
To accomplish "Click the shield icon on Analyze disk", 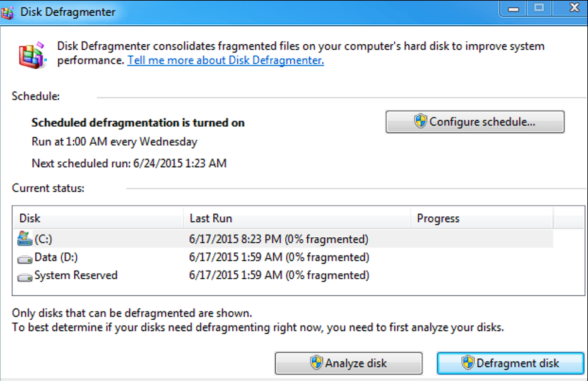I will tap(316, 363).
